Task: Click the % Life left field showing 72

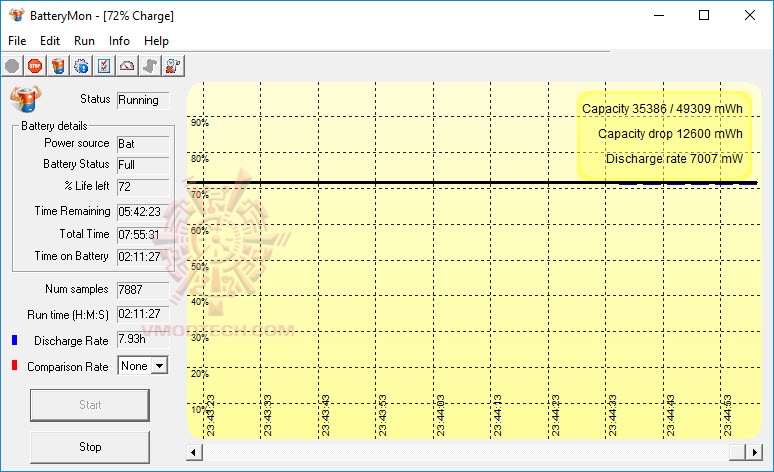Action: (143, 187)
